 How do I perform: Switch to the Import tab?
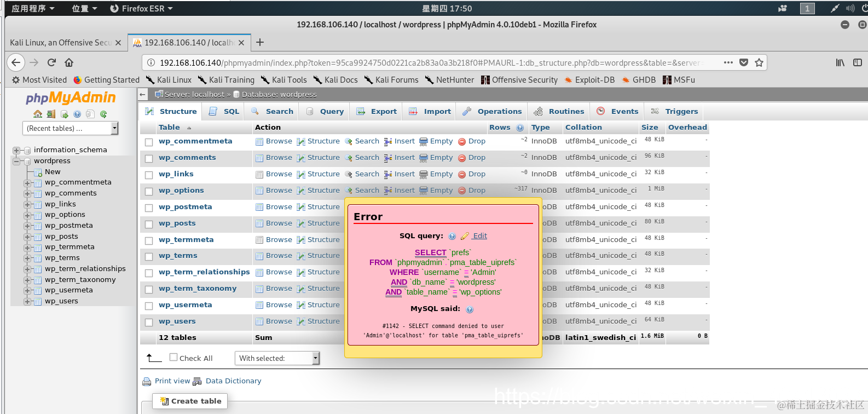430,111
